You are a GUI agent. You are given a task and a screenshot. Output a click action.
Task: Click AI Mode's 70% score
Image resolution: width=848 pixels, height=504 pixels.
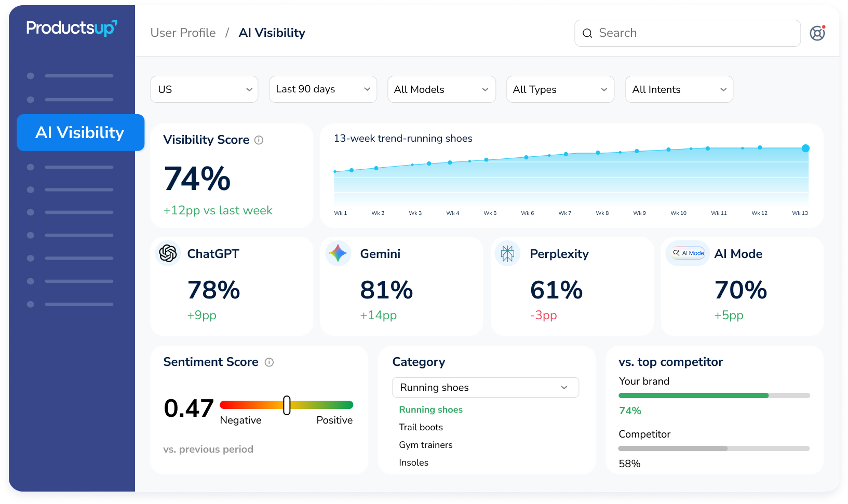click(741, 290)
